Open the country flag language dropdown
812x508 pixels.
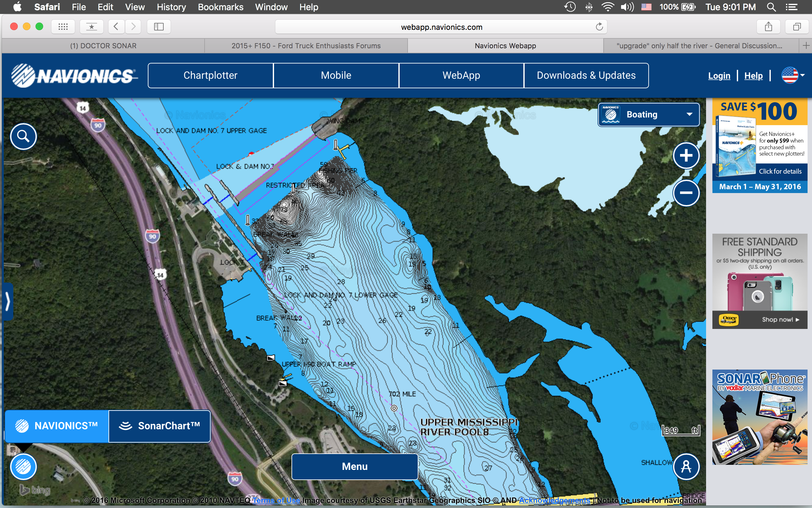pyautogui.click(x=793, y=75)
